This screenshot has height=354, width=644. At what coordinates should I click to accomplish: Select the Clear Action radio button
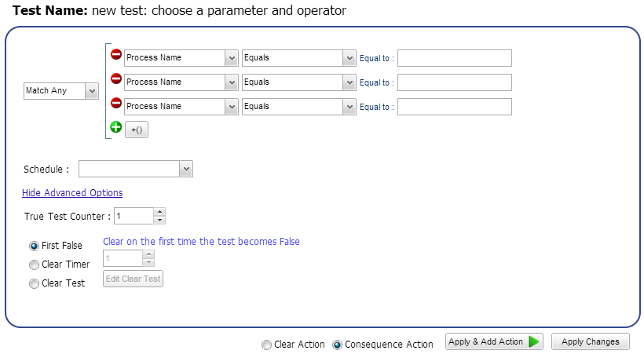[x=266, y=345]
